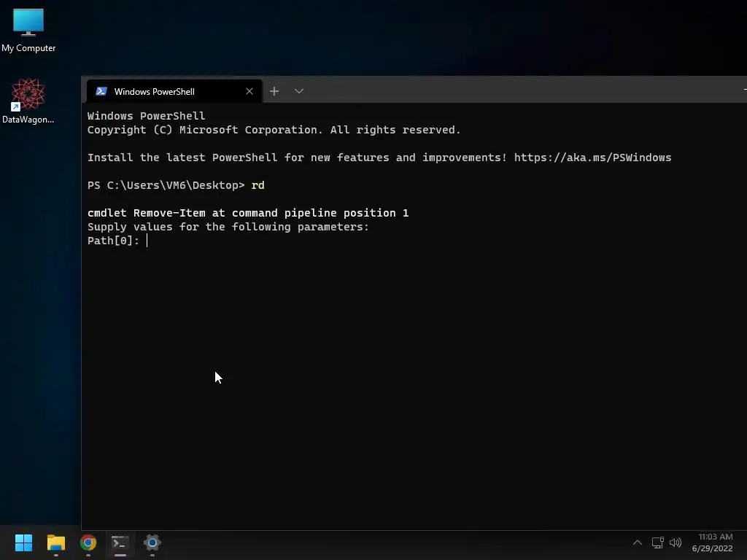The width and height of the screenshot is (747, 560).
Task: Close the Windows PowerShell tab
Action: coord(249,91)
